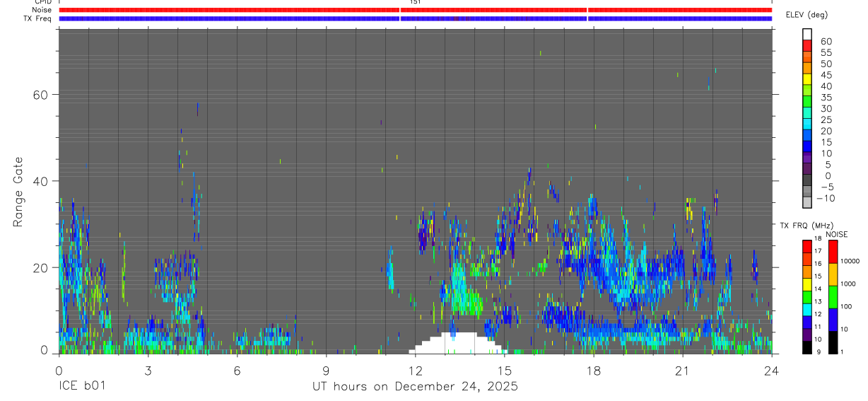Click the blue TX Freq status bar
Screen dimensions: 868x401
415,18
